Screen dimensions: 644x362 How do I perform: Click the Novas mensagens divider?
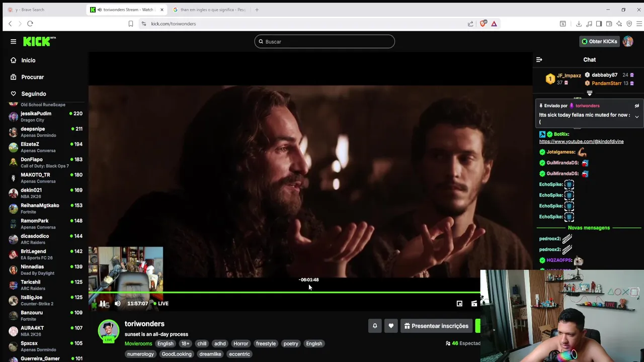point(589,228)
